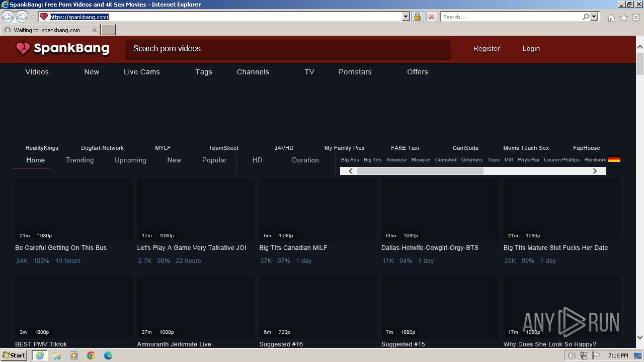Click the horizontal tags scrollbar thumb
644x362 pixels.
(x=420, y=171)
